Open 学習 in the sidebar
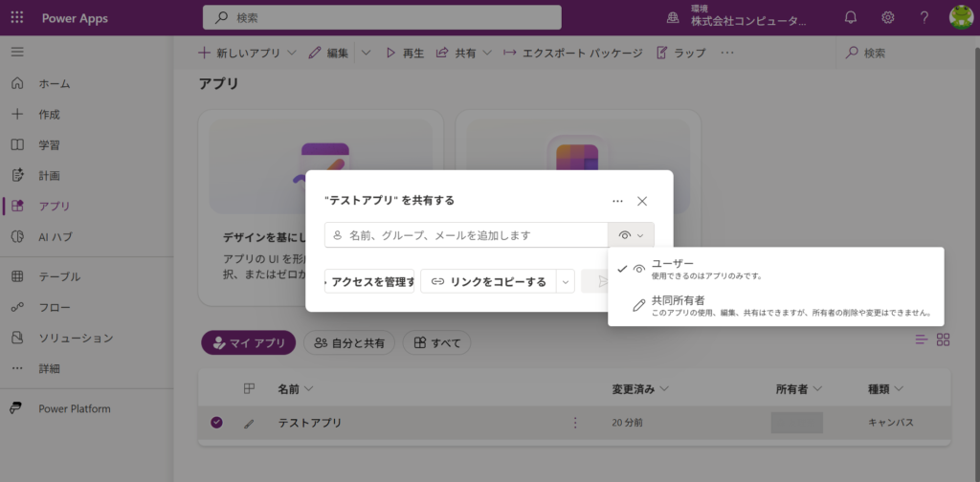 pos(35,144)
